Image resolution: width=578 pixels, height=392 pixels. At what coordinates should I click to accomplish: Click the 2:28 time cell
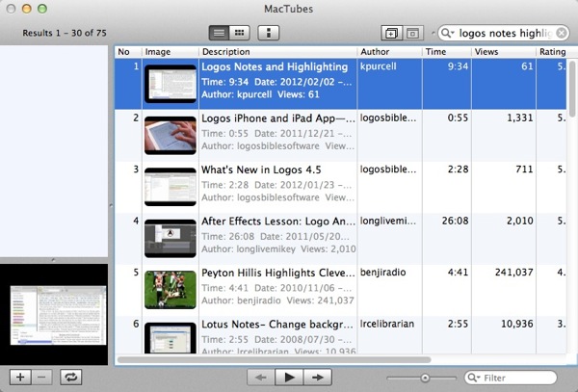[x=458, y=170]
